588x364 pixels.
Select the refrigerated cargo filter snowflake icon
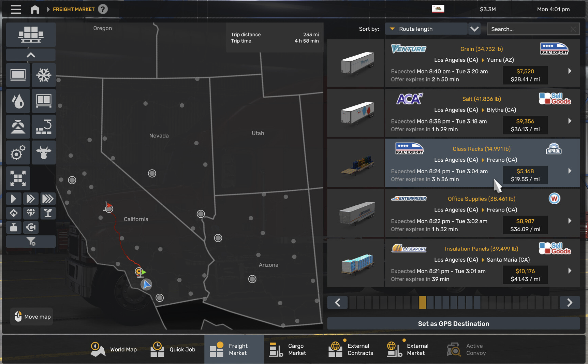[x=44, y=75]
